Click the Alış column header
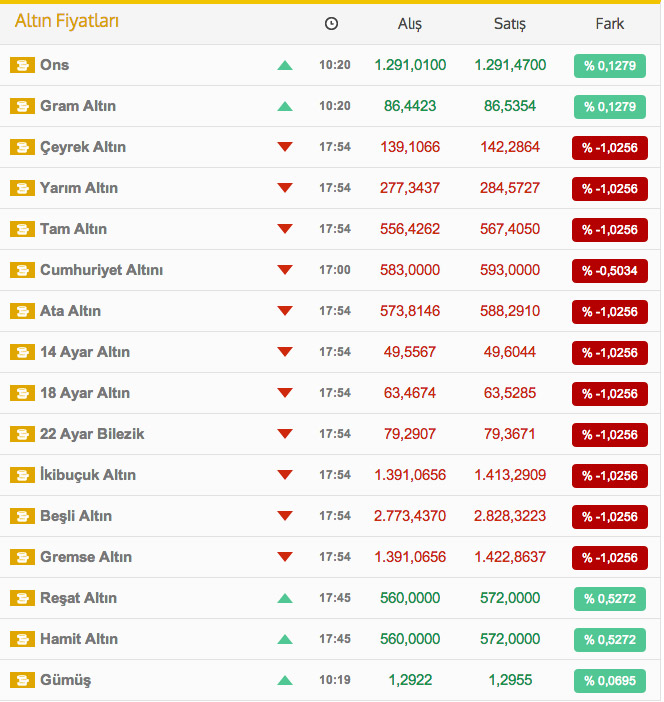The width and height of the screenshot is (664, 702). 410,24
